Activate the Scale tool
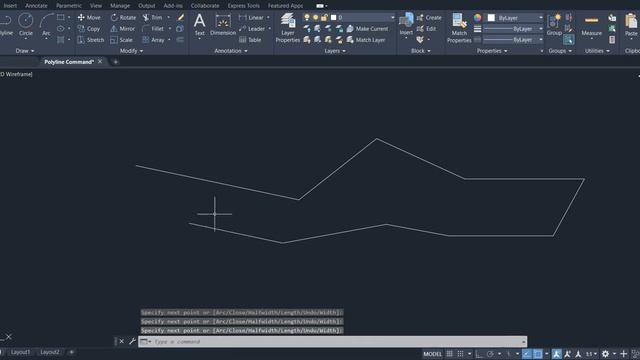Viewport: 640px width, 360px height. click(121, 40)
